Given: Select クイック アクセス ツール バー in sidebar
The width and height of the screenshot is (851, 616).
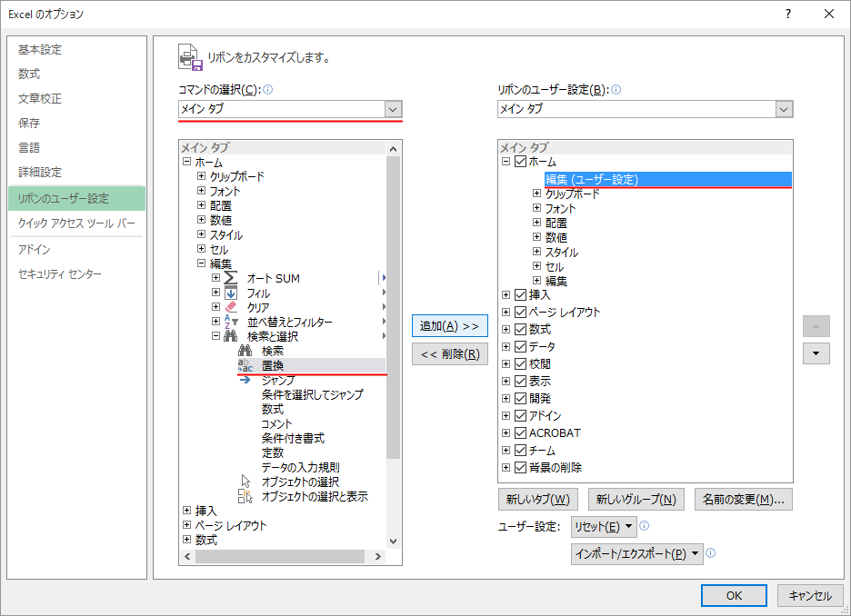Looking at the screenshot, I should [76, 224].
